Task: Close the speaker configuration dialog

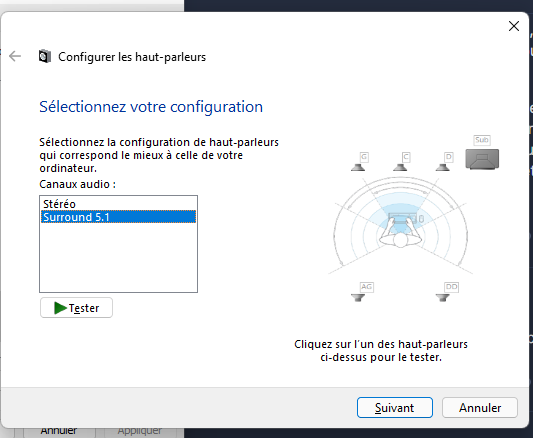Action: pyautogui.click(x=514, y=26)
